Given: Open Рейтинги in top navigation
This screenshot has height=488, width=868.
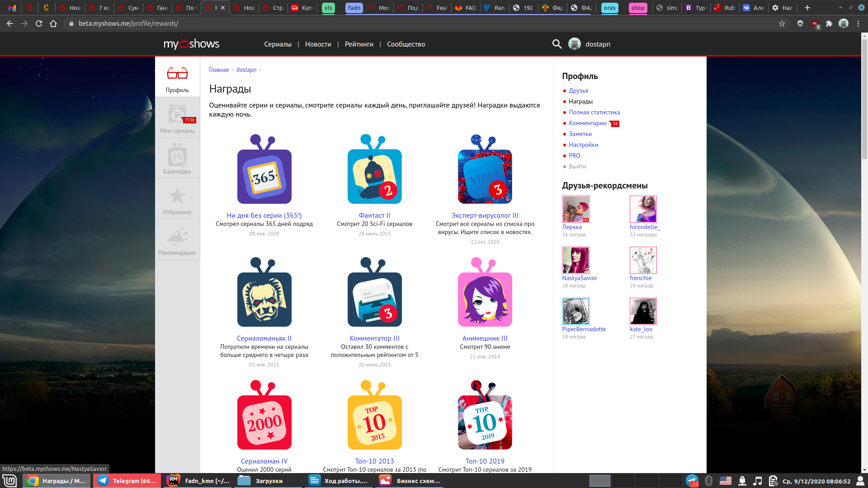Looking at the screenshot, I should (359, 44).
